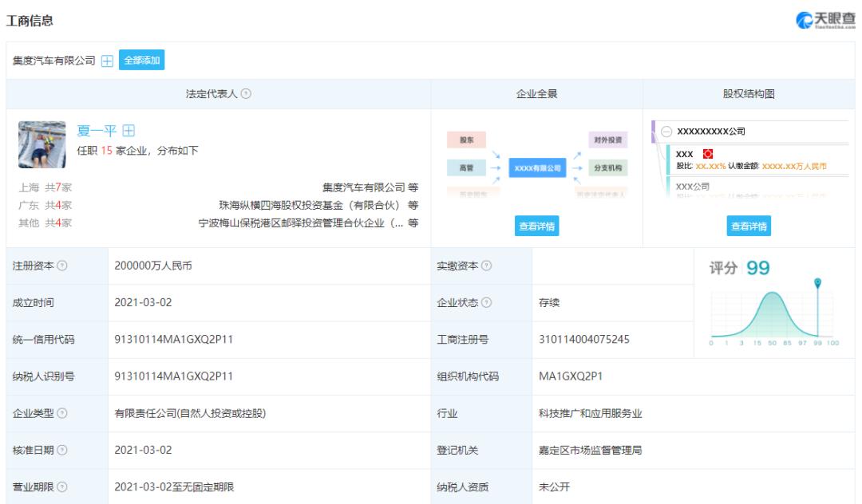Click the score 99 marker on chart
The width and height of the screenshot is (862, 504).
point(817,284)
